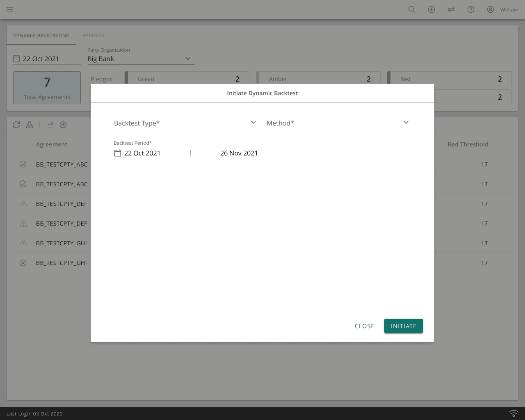Switch to the Reports tab
This screenshot has height=420, width=525.
tap(94, 36)
